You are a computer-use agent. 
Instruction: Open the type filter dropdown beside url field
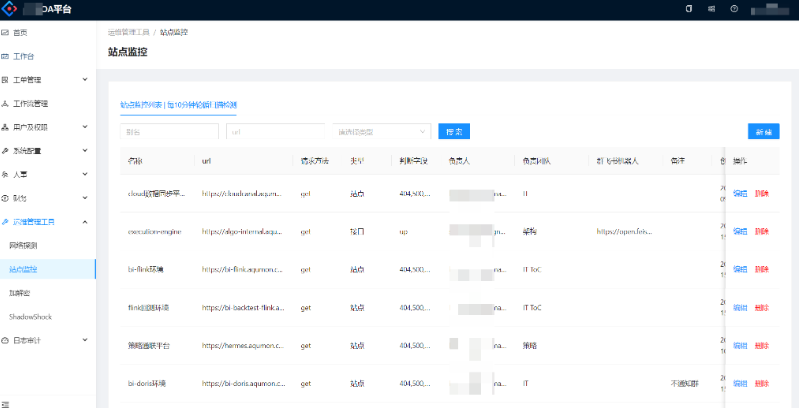point(381,131)
